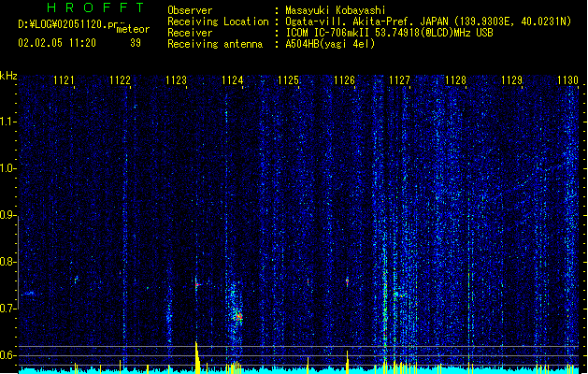The image size is (588, 374).
Task: Select the log file path D:¥LOG¥02051120
Action: click(62, 24)
